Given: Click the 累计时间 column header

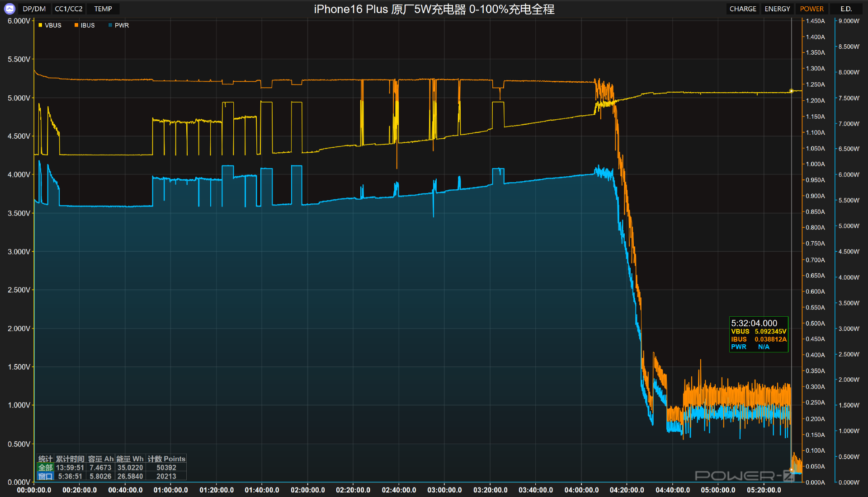Looking at the screenshot, I should click(70, 459).
